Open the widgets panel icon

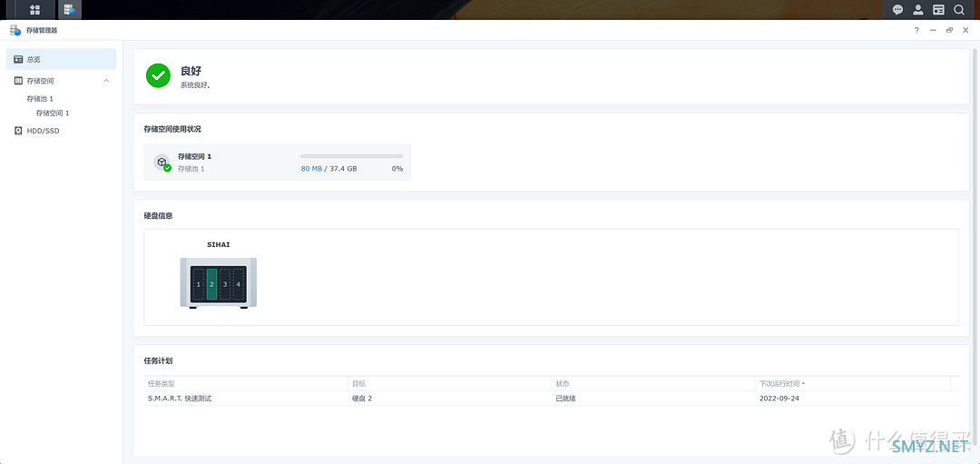tap(938, 9)
